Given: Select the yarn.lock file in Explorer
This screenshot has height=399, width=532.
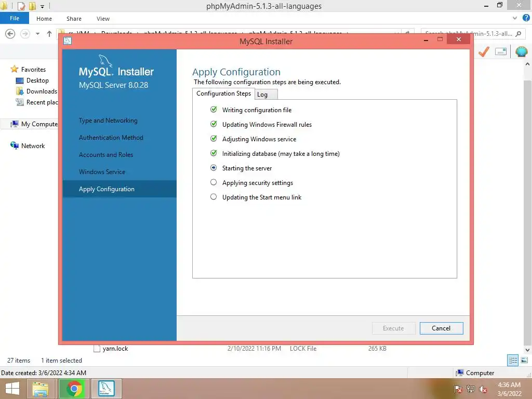Looking at the screenshot, I should [115, 349].
